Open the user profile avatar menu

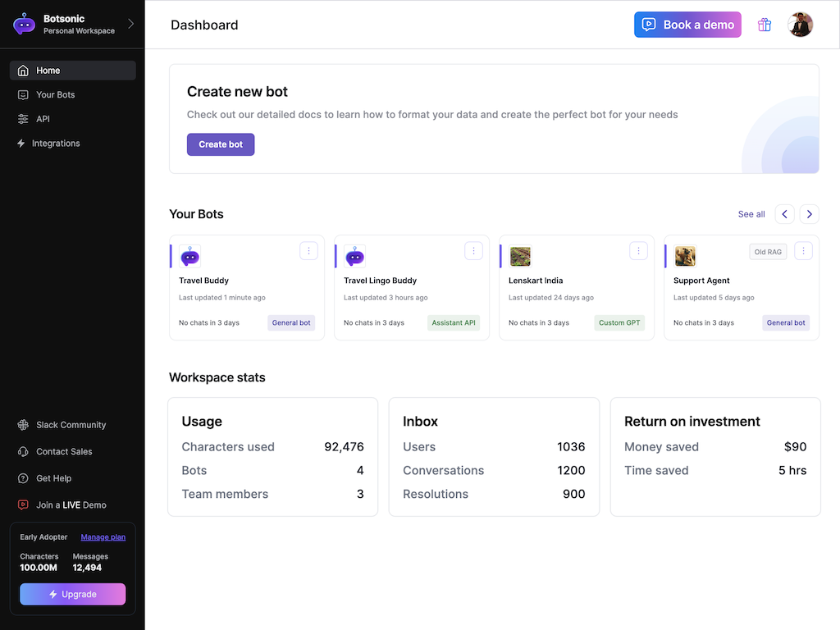[x=800, y=25]
